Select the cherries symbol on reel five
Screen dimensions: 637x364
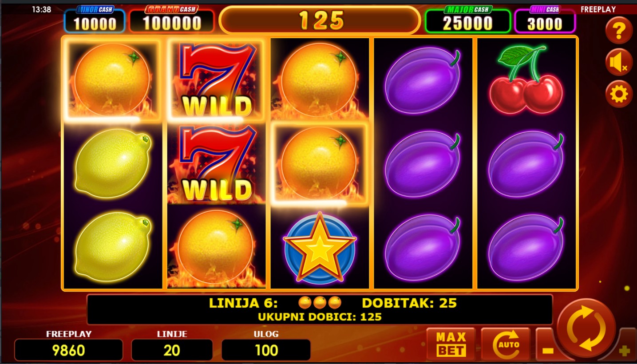click(x=526, y=80)
